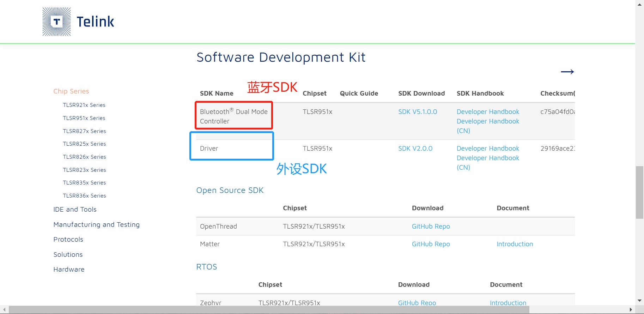Open Driver Developer Handbook
Screen dimensions: 644x314
488,149
